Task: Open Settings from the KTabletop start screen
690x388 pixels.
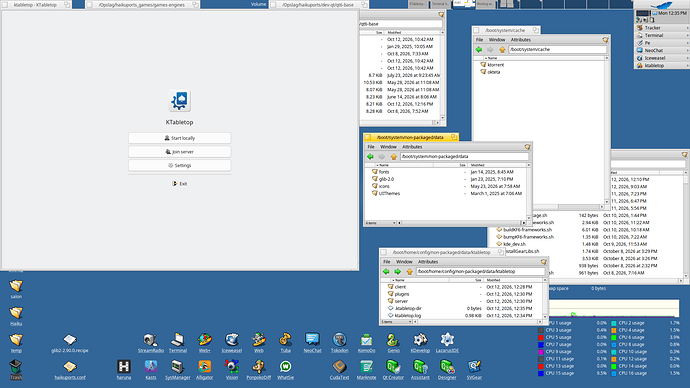Action: [x=180, y=165]
